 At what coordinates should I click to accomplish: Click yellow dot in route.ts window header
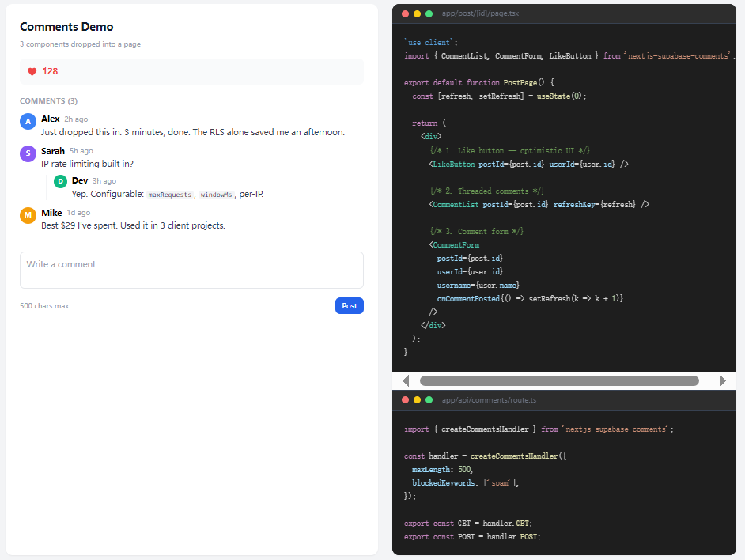(x=417, y=399)
